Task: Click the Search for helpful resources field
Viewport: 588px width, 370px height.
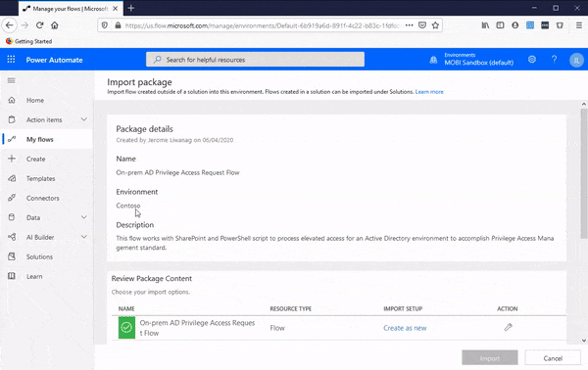Action: [255, 60]
